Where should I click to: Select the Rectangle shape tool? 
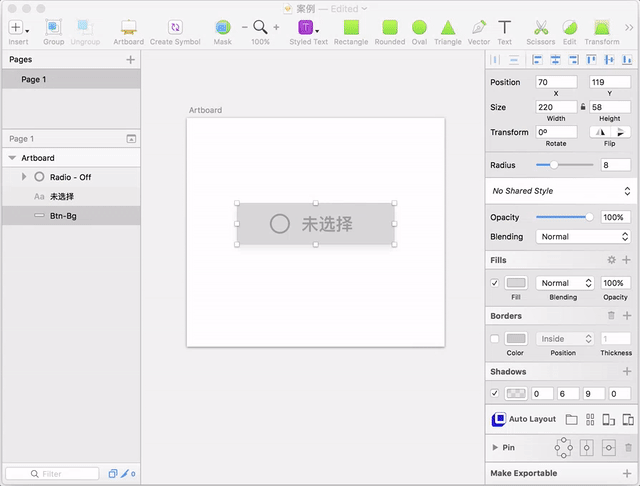(x=351, y=27)
